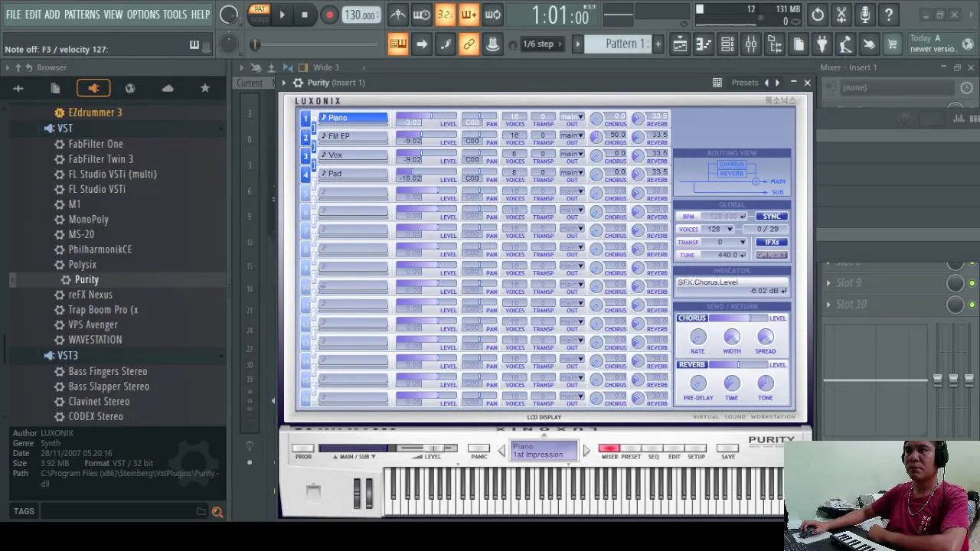Open the global TRANSP dropdown
Viewport: 980px width, 551px height.
coord(724,243)
